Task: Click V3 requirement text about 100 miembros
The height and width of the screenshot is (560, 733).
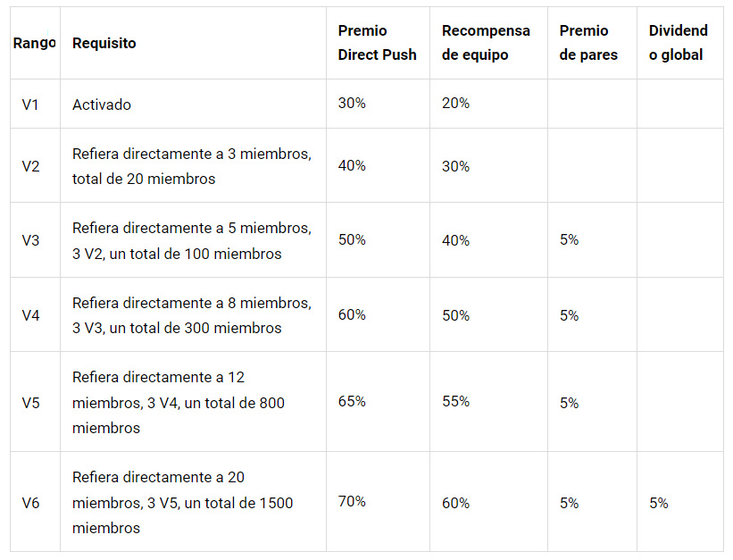Action: (x=192, y=240)
